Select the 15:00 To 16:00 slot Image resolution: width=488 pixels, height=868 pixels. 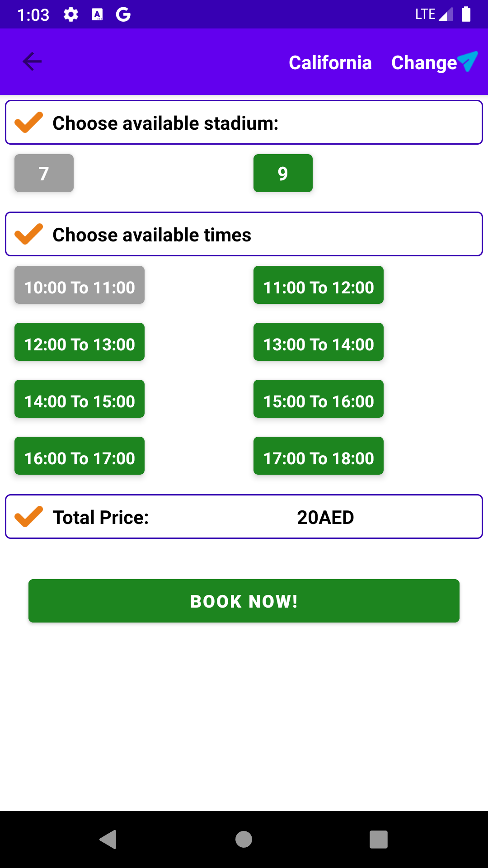point(319,399)
